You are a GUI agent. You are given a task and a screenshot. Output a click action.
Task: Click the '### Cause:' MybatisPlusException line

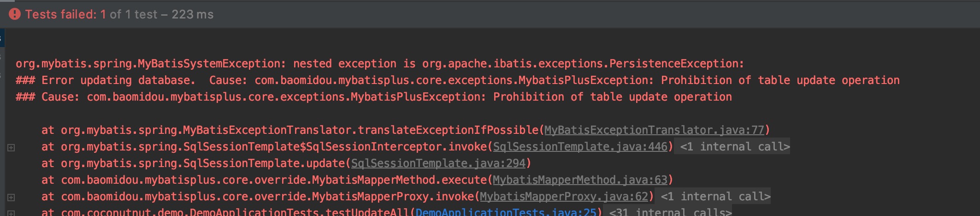point(373,97)
